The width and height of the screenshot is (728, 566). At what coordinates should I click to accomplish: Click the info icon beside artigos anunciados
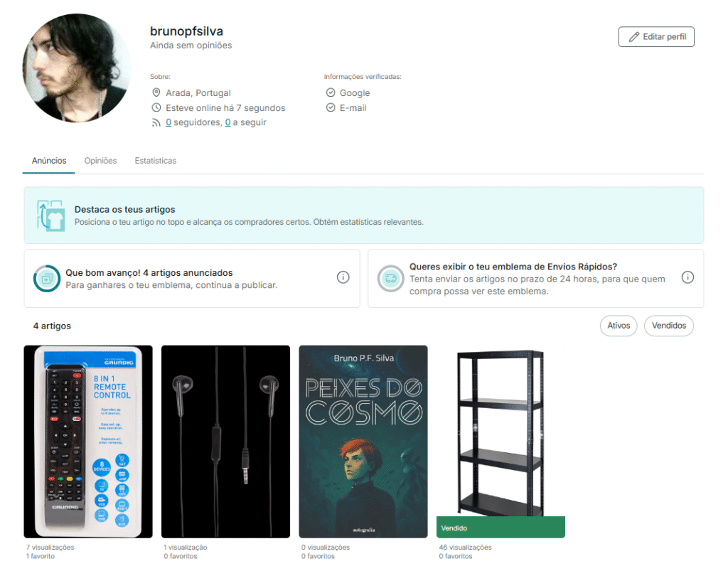pyautogui.click(x=343, y=277)
